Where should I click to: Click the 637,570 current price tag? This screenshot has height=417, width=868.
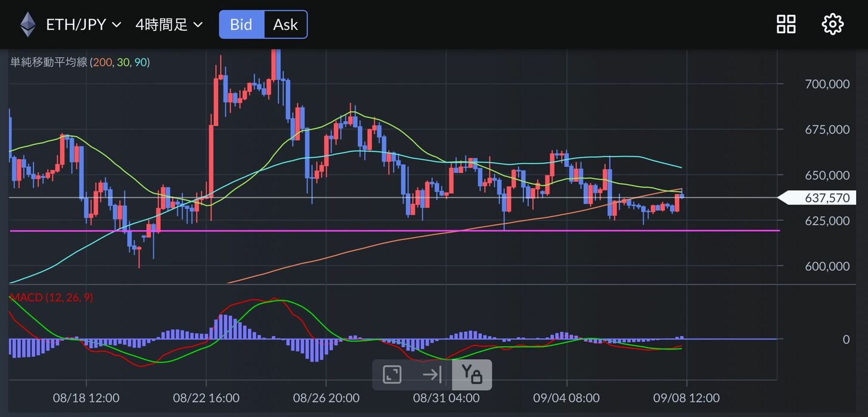click(821, 198)
